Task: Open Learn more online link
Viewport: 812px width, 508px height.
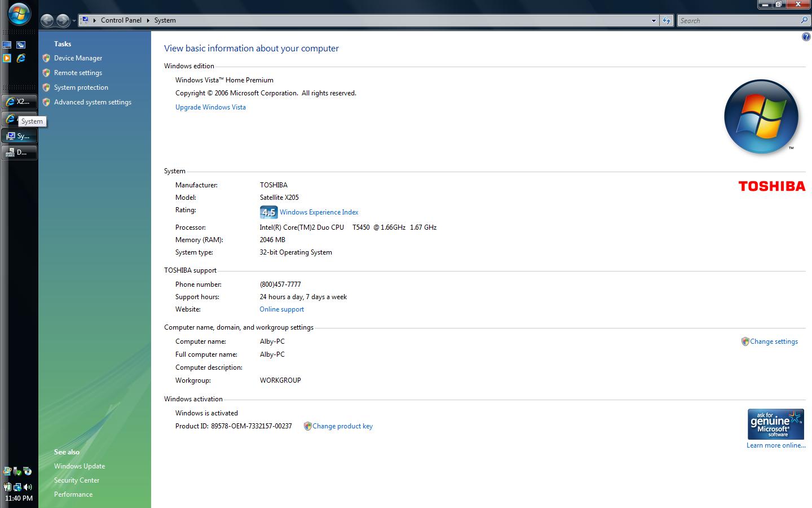Action: [776, 445]
